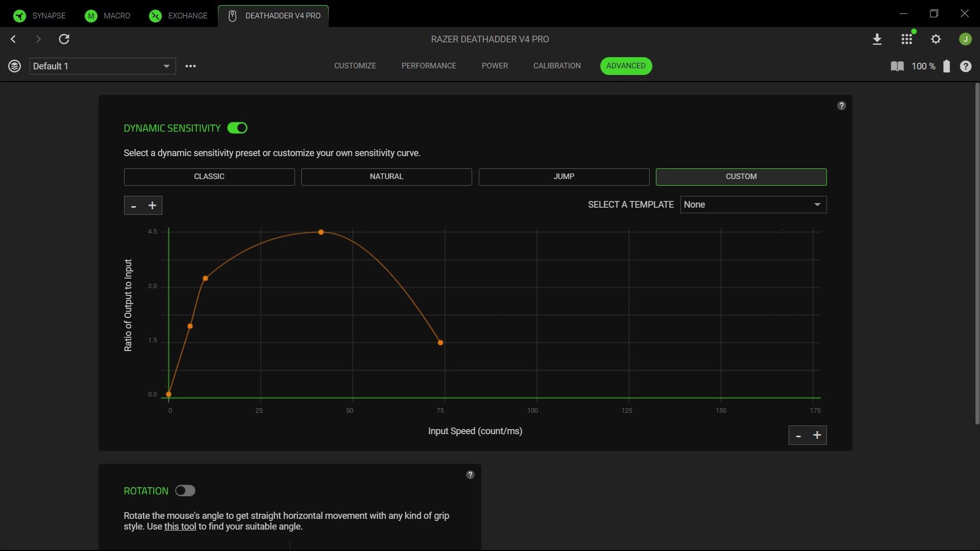Image resolution: width=980 pixels, height=551 pixels.
Task: Click the vertical scrollbar
Action: click(977, 254)
